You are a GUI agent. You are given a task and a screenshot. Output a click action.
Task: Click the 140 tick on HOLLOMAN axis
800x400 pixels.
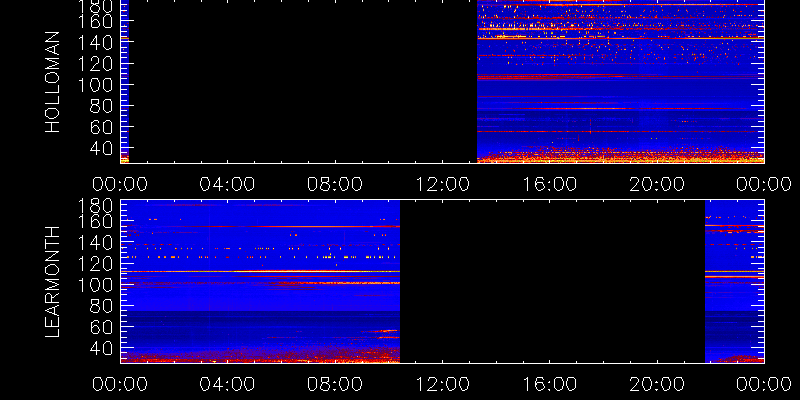point(95,42)
